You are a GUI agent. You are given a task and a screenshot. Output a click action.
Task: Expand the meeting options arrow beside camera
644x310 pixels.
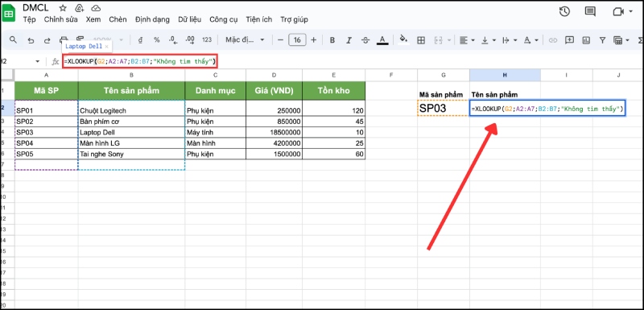point(631,11)
